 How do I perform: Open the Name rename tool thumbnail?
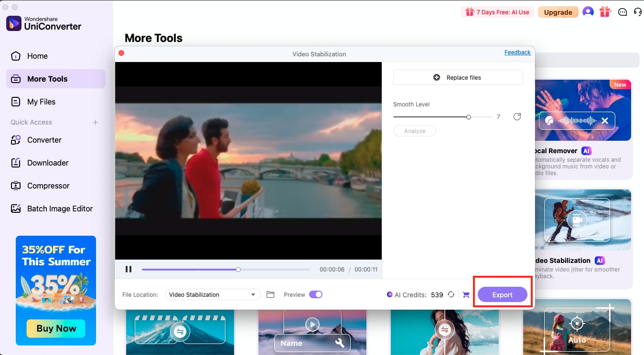click(x=312, y=332)
